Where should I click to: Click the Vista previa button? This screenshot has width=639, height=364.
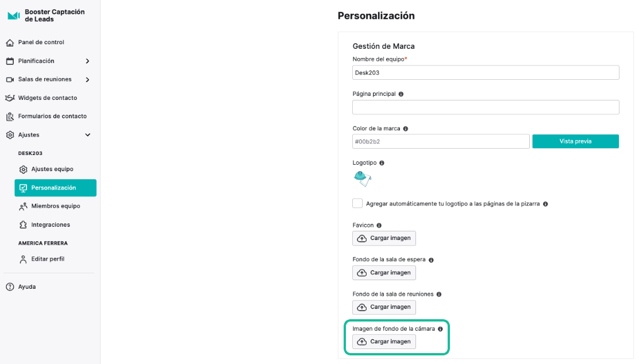click(x=575, y=141)
